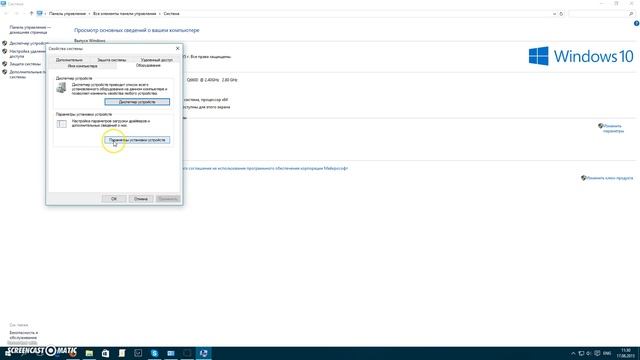
Task: Open the help question mark icon
Action: [x=636, y=24]
